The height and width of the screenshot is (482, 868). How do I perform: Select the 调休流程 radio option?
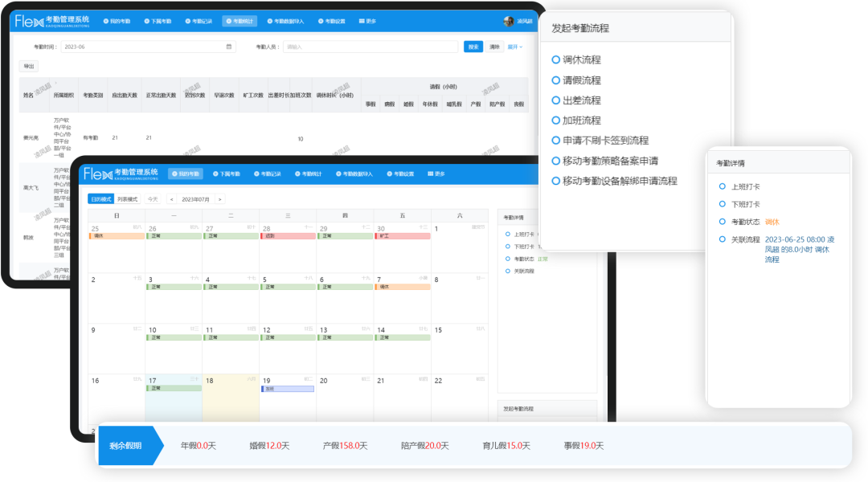556,59
